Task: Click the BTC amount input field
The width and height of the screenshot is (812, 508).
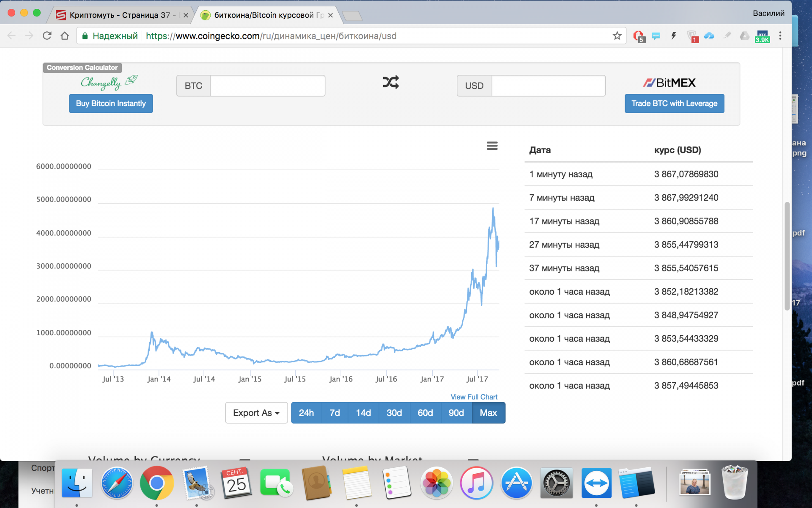Action: [267, 86]
